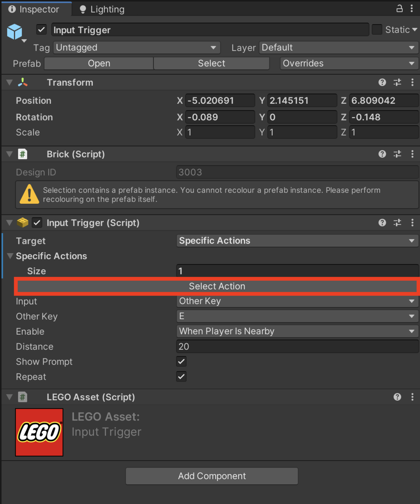420x504 pixels.
Task: Click the Transform axes icon
Action: pos(23,82)
